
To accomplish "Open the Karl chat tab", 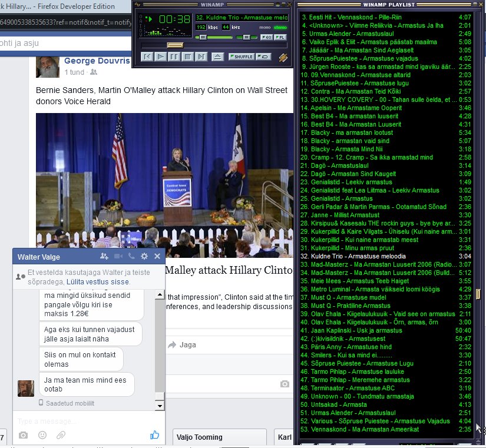I will coord(283,437).
